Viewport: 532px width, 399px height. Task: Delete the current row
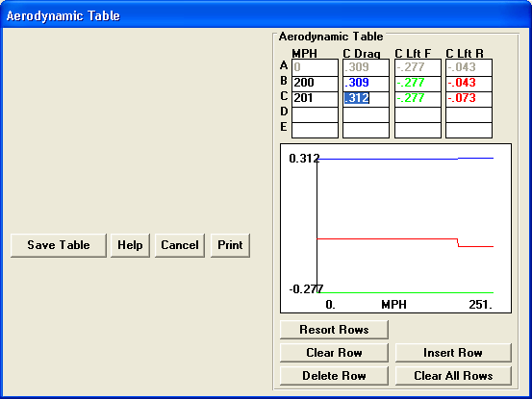coord(334,376)
